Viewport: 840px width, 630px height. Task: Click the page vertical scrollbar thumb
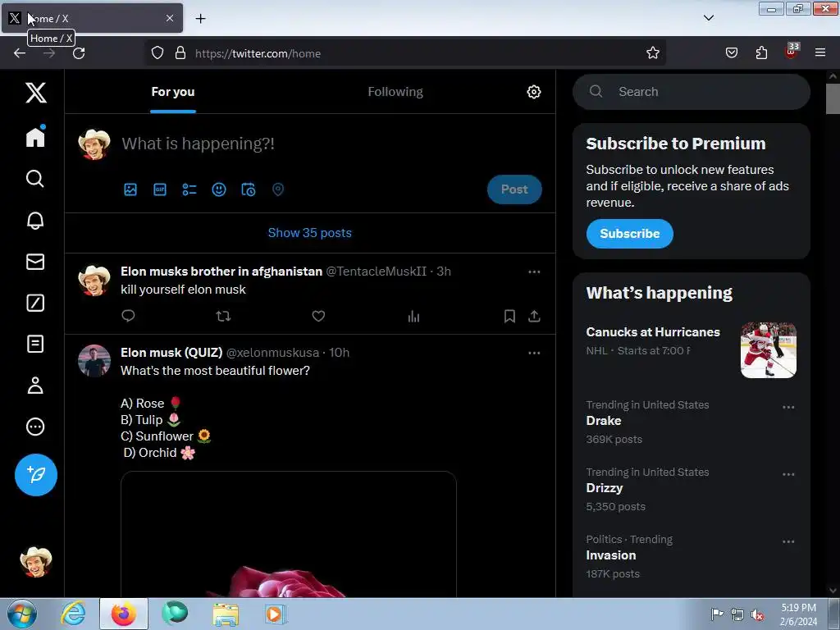click(x=833, y=98)
